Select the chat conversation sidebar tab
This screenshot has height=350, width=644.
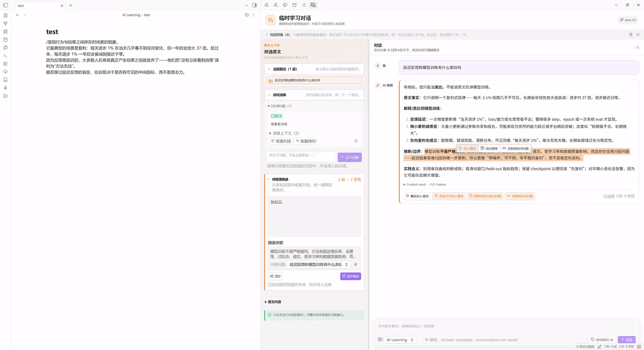click(313, 5)
